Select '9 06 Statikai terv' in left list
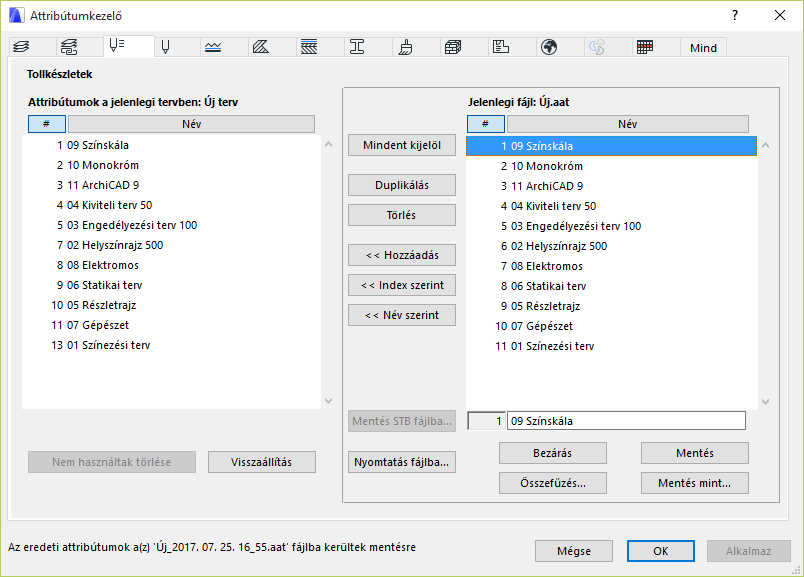804x577 pixels. [171, 285]
